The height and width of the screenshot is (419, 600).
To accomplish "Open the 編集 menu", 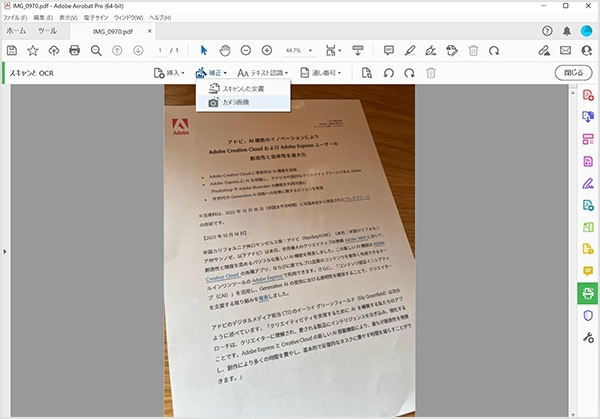I will coord(43,18).
